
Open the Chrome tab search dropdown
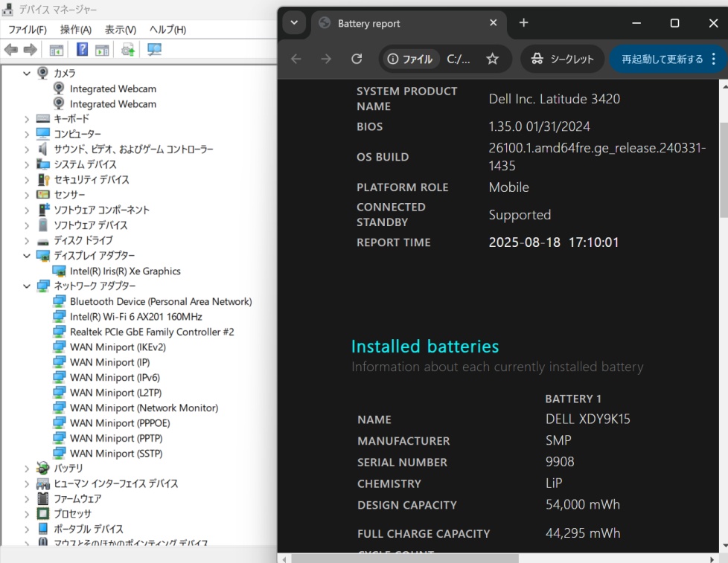294,23
